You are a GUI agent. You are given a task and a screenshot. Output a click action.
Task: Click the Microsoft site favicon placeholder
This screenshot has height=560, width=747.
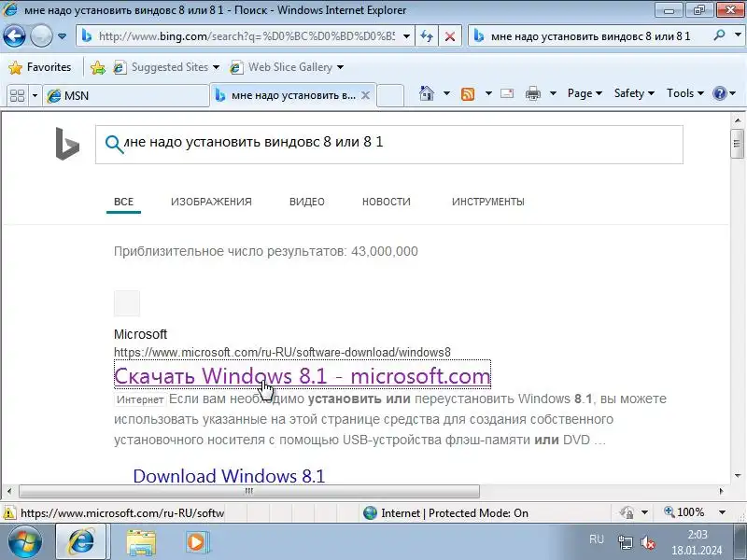127,303
